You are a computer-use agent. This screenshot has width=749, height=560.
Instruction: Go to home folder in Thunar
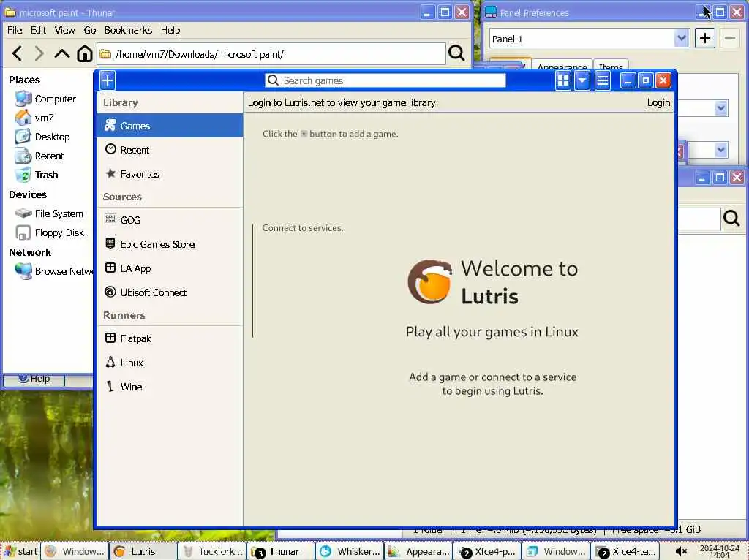85,53
